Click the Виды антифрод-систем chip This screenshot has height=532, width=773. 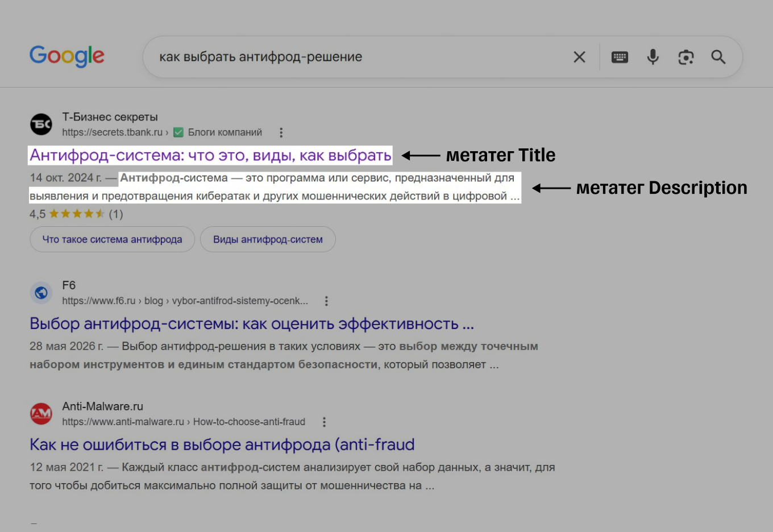coord(268,239)
